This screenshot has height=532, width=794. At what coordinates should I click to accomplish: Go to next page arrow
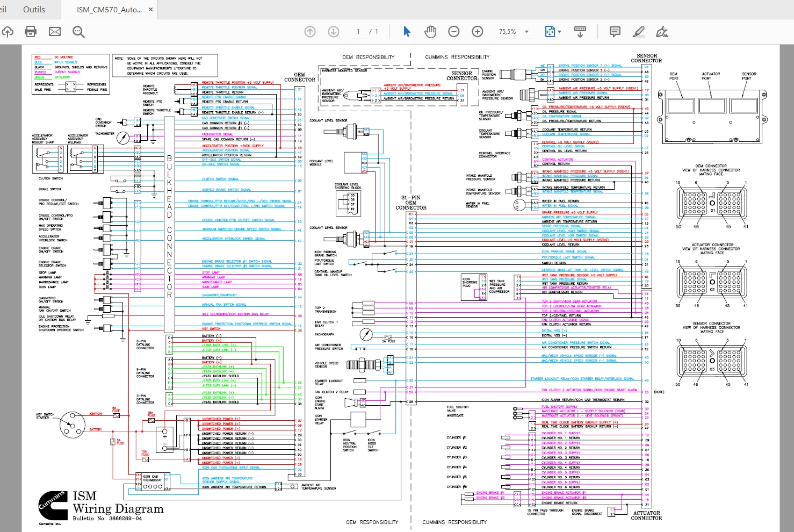point(334,32)
